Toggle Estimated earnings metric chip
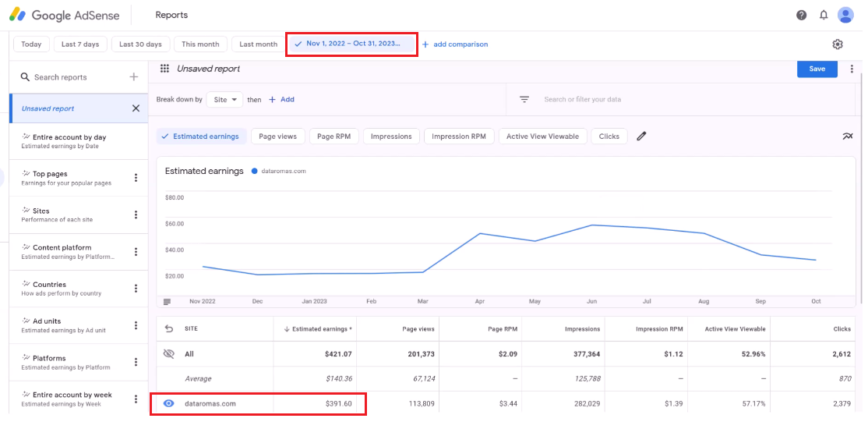Image resolution: width=868 pixels, height=429 pixels. pyautogui.click(x=202, y=136)
